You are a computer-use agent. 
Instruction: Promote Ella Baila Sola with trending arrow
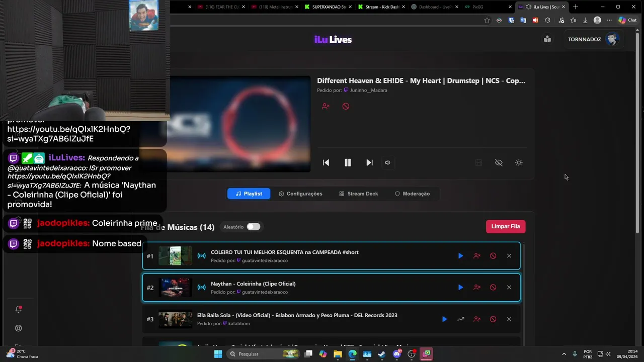(460, 319)
